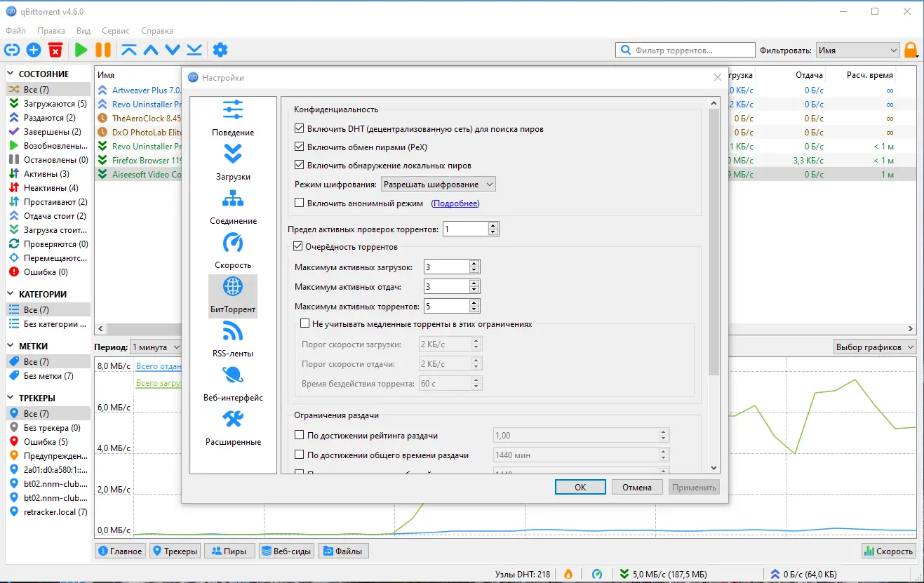Image resolution: width=924 pixels, height=583 pixels.
Task: Open the Период 1 минута dropdown
Action: tap(155, 347)
